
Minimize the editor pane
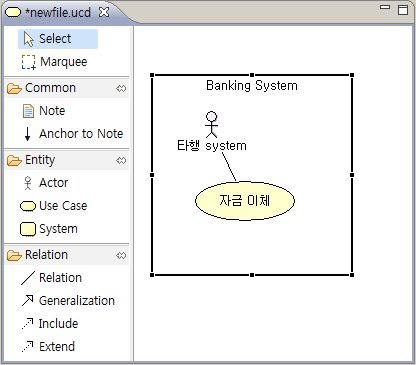click(385, 7)
